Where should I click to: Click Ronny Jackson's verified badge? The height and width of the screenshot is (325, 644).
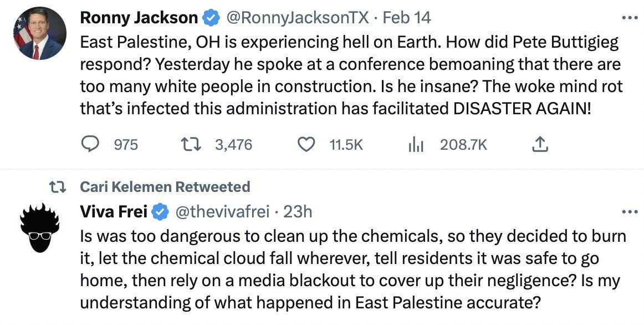pyautogui.click(x=211, y=18)
